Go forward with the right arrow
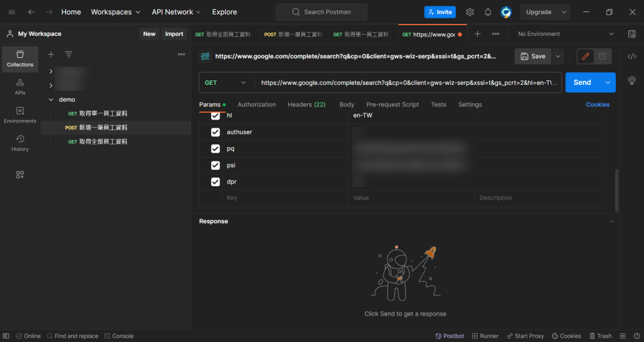 click(x=49, y=13)
